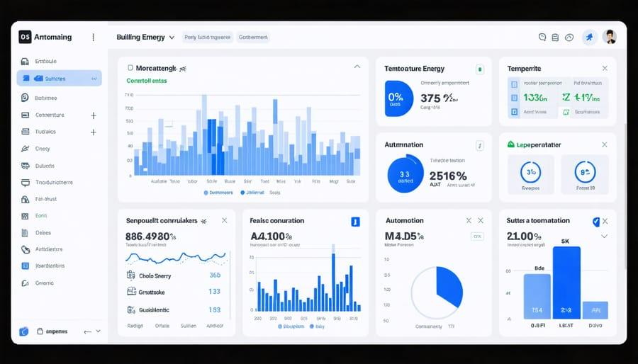Toggle the checkbox next to Moreattengle title
This screenshot has height=364, width=638.
(130, 68)
